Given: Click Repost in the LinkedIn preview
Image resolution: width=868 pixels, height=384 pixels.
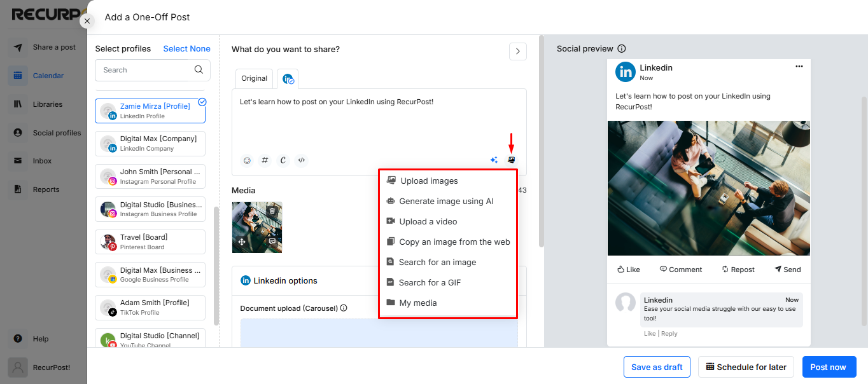Looking at the screenshot, I should [738, 270].
